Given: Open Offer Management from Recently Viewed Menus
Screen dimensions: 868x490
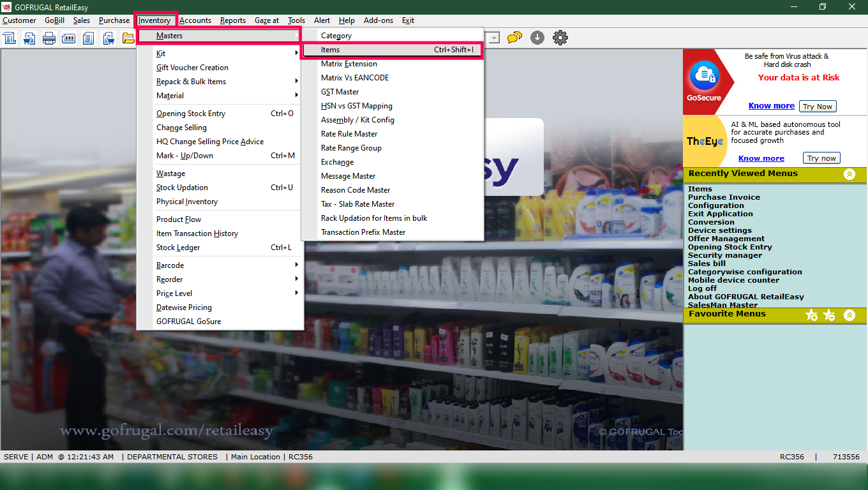Looking at the screenshot, I should coord(726,239).
